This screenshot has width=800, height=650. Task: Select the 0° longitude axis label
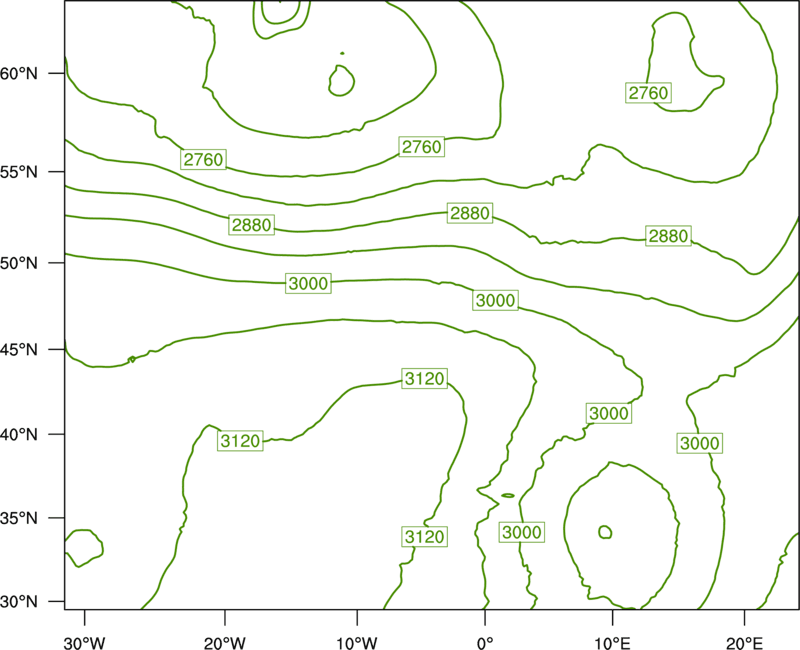(485, 643)
